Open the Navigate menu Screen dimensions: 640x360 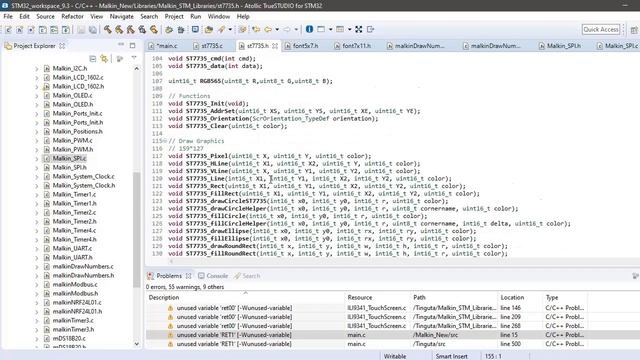tap(121, 16)
